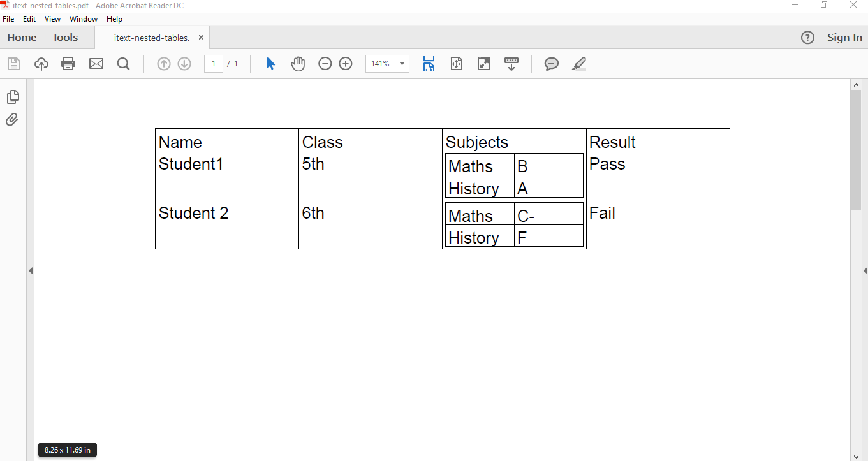Image resolution: width=868 pixels, height=461 pixels.
Task: Go to previous page arrow
Action: pos(164,64)
